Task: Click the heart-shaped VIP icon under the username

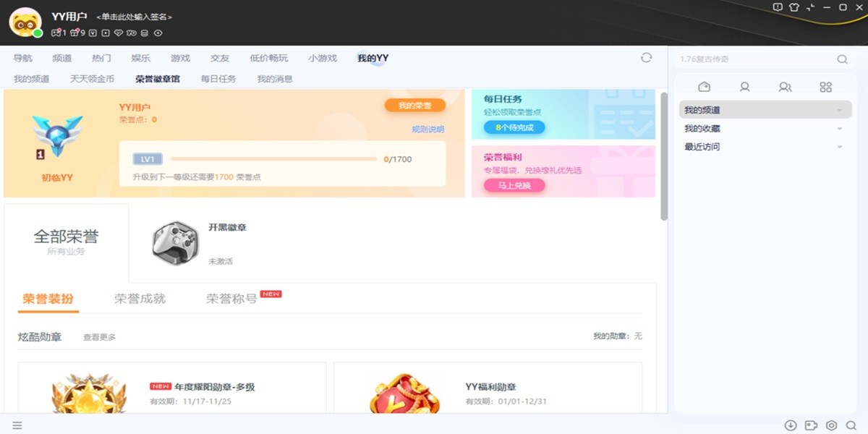Action: pos(119,32)
